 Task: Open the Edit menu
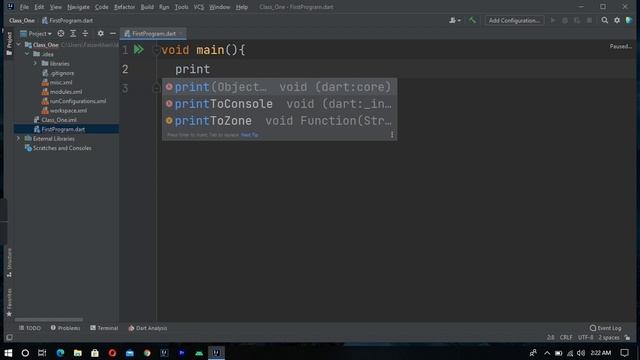click(39, 7)
